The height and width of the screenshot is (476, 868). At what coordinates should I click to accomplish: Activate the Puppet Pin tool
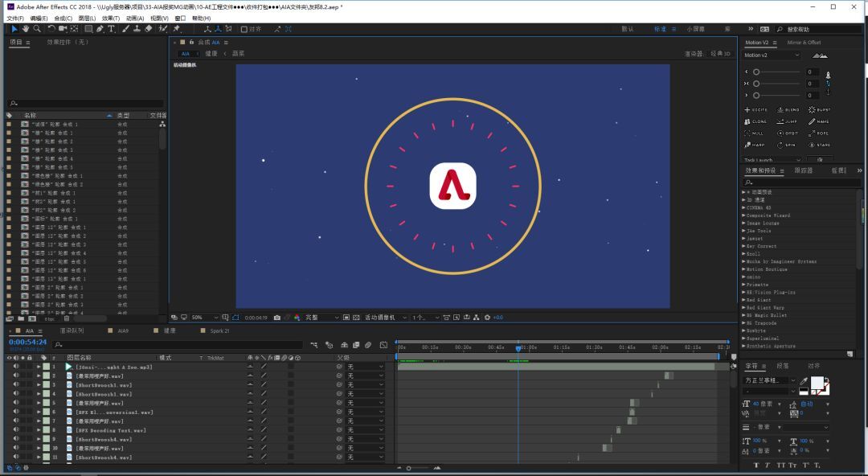click(x=176, y=29)
